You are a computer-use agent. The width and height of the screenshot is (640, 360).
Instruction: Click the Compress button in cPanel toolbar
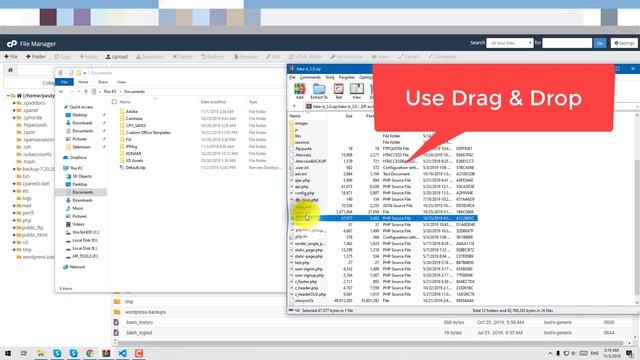click(x=442, y=57)
